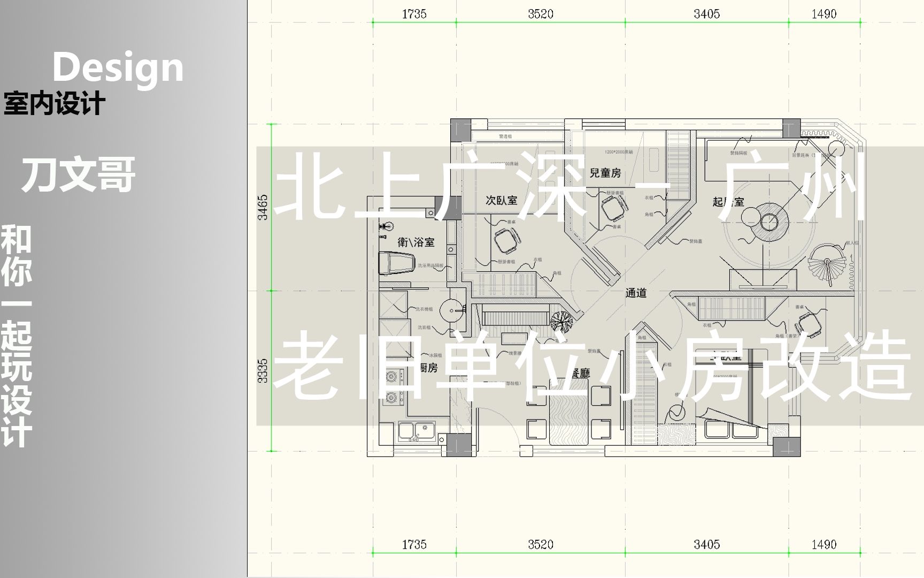Select the author name '刀文哥'
This screenshot has height=578, width=924.
tap(79, 175)
